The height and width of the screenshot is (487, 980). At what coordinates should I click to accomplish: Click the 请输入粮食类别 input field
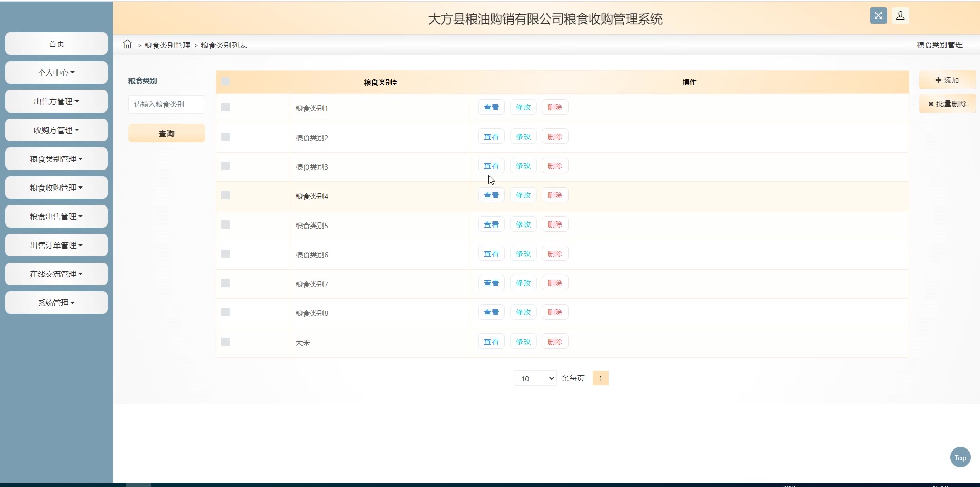click(166, 104)
